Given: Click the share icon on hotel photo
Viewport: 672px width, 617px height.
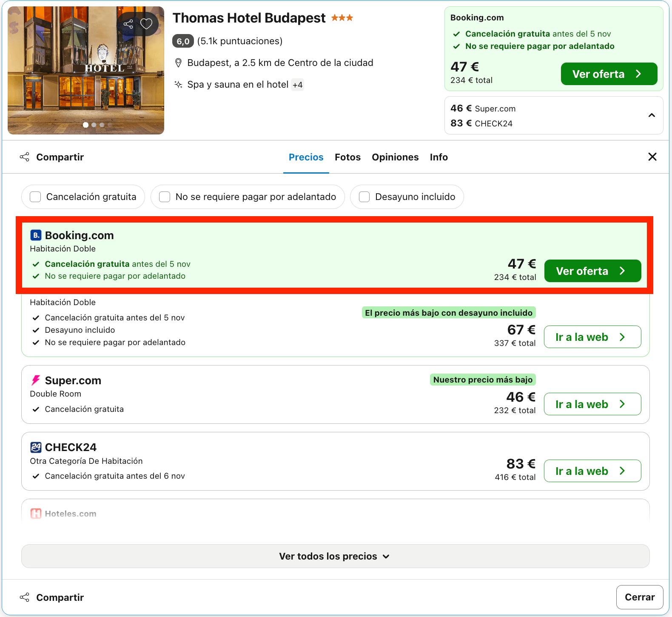Looking at the screenshot, I should [128, 24].
